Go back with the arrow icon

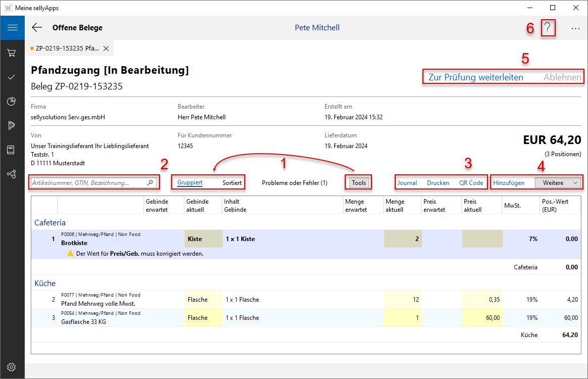[37, 28]
